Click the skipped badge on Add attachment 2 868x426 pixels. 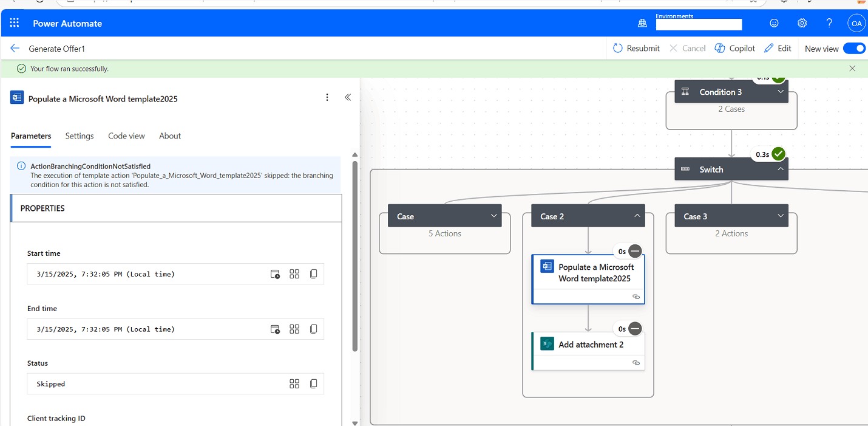tap(635, 329)
